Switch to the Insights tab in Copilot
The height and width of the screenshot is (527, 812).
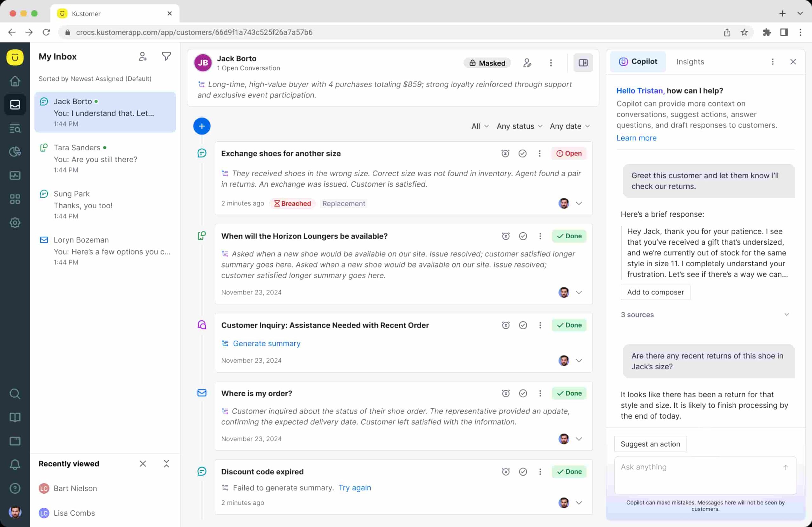(x=690, y=62)
